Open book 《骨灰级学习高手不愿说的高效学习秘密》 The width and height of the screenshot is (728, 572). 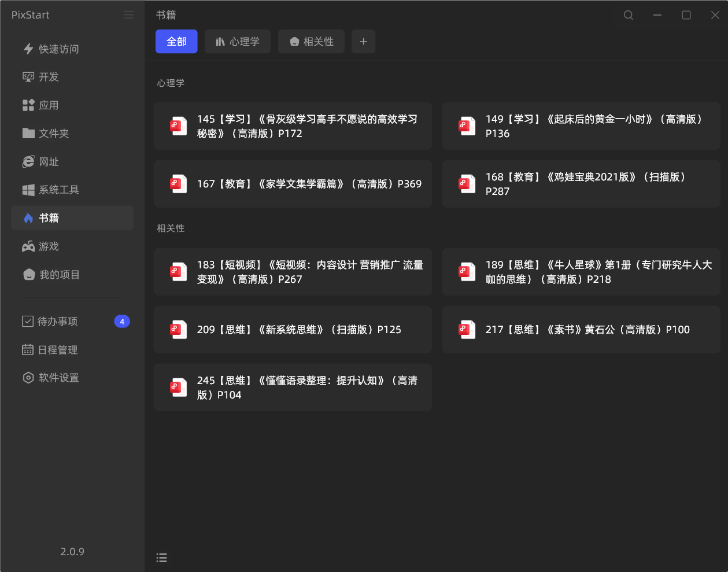coord(293,126)
